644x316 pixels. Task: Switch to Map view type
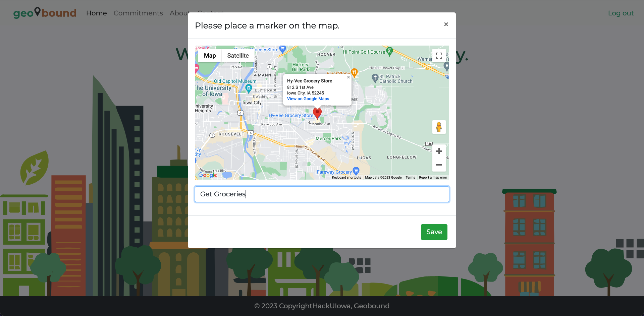pos(210,56)
